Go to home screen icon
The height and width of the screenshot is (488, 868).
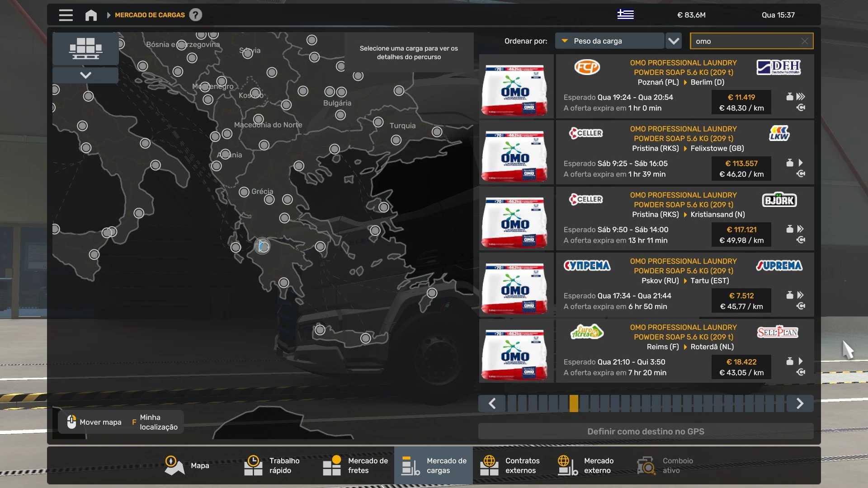pyautogui.click(x=91, y=15)
